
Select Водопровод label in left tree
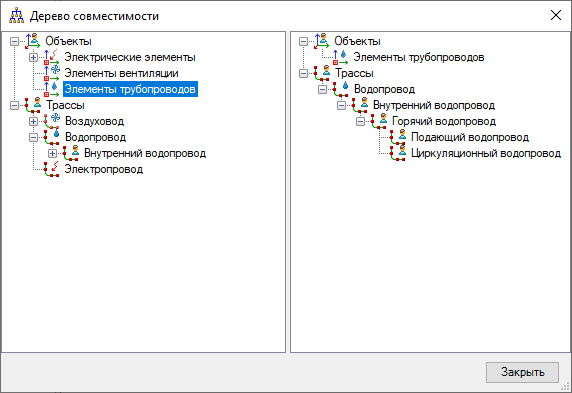(96, 138)
